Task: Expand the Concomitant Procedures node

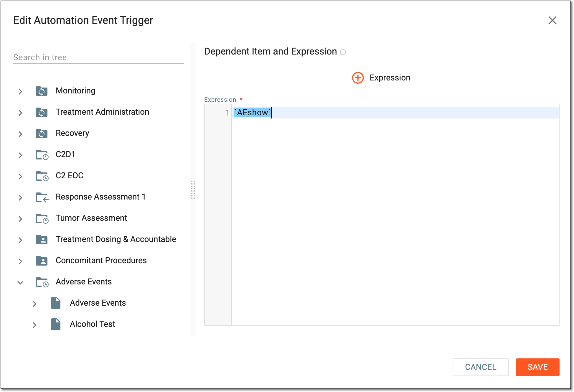Action: (20, 261)
